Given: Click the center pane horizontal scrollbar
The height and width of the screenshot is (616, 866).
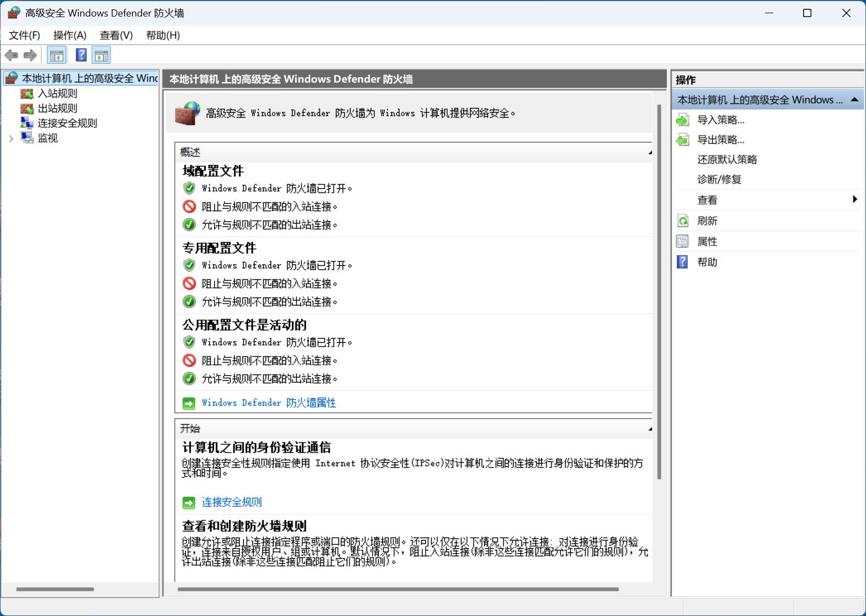Looking at the screenshot, I should (398, 590).
